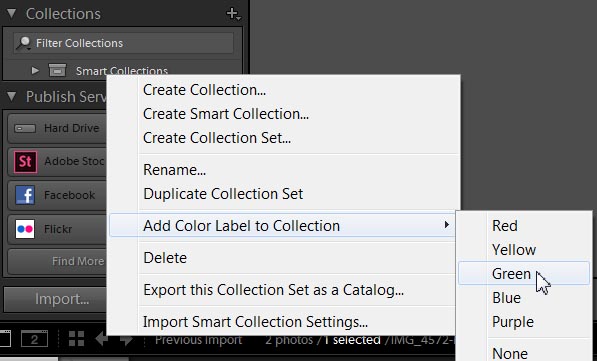Click the Hard Drive drive icon
The image size is (597, 361).
click(x=25, y=128)
